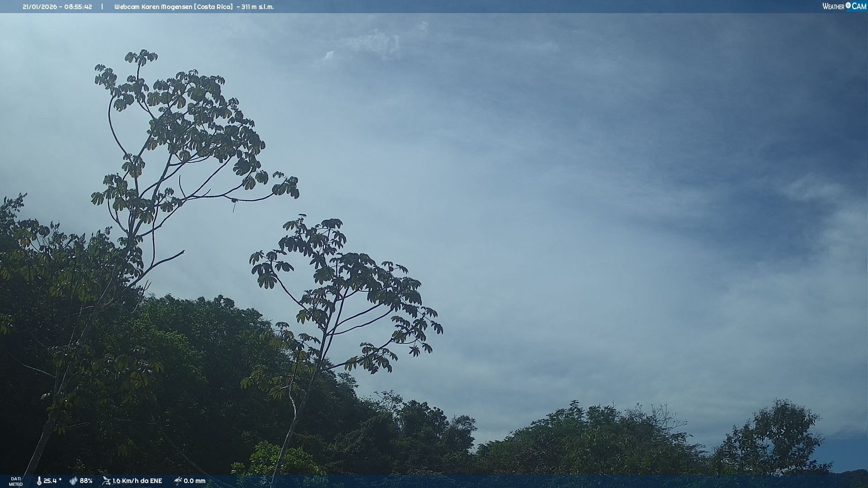
Task: Click the 08:55:42 timestamp
Action: 78,7
